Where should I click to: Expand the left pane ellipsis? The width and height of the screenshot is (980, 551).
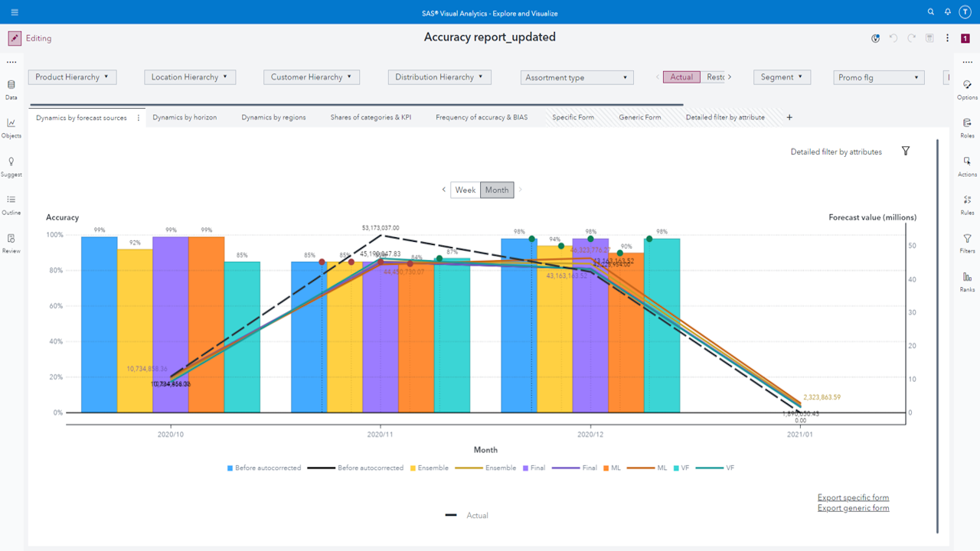pos(11,63)
